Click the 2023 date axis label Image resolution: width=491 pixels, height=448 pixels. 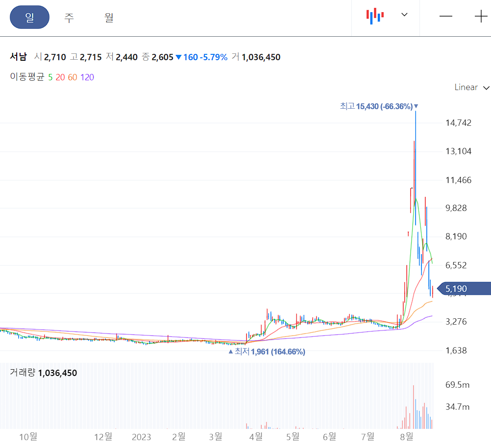[x=141, y=437]
